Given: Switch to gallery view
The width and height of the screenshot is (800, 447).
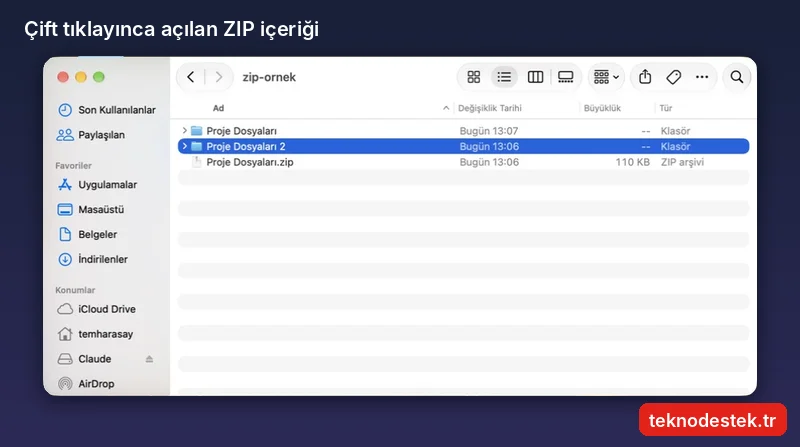Looking at the screenshot, I should tap(565, 77).
